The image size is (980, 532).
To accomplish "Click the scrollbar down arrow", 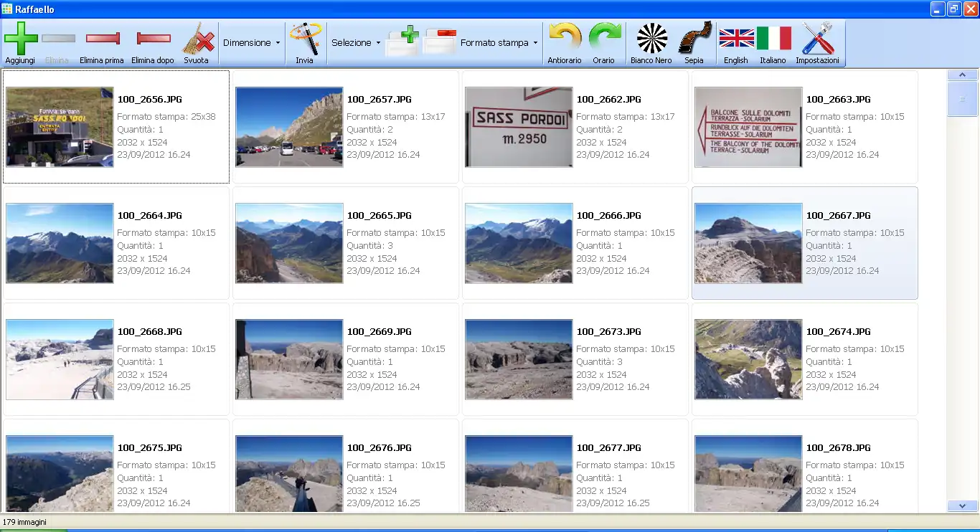I will coord(962,506).
